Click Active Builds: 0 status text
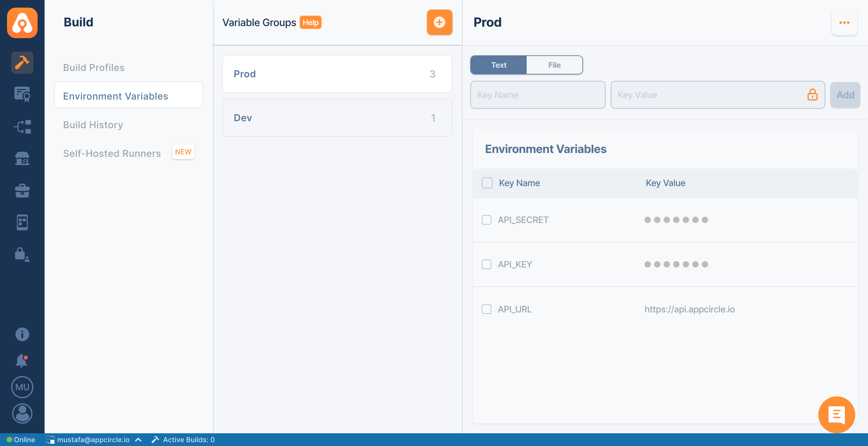 click(189, 440)
